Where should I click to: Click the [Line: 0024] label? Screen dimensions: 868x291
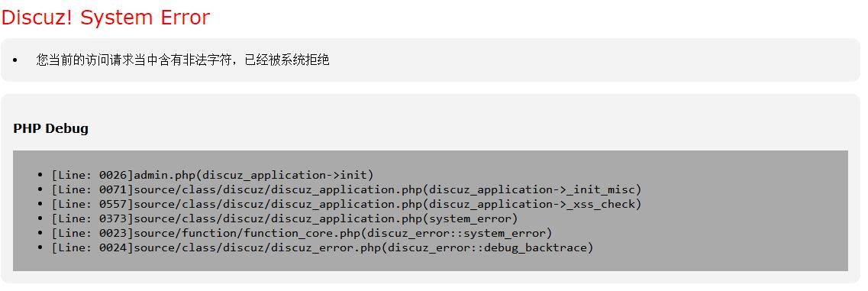[92, 247]
